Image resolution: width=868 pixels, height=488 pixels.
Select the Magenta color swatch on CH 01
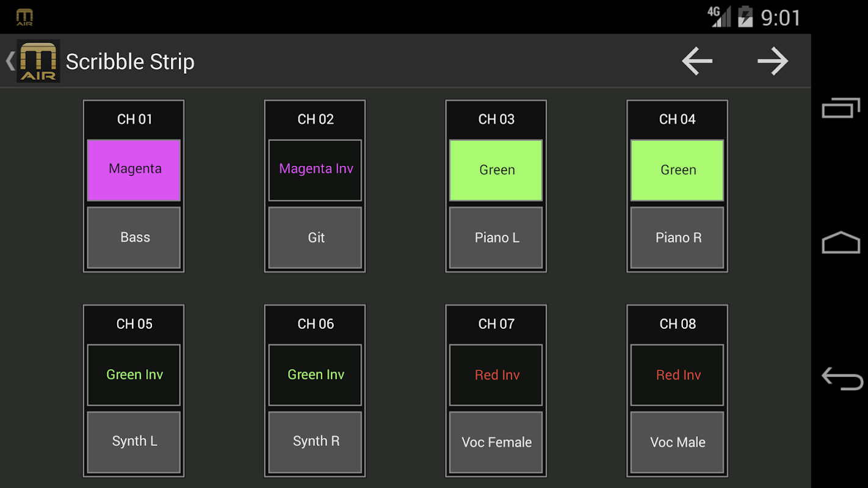pos(134,170)
